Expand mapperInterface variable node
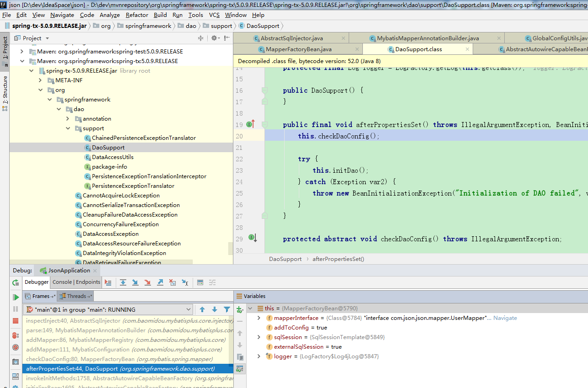 [x=259, y=318]
